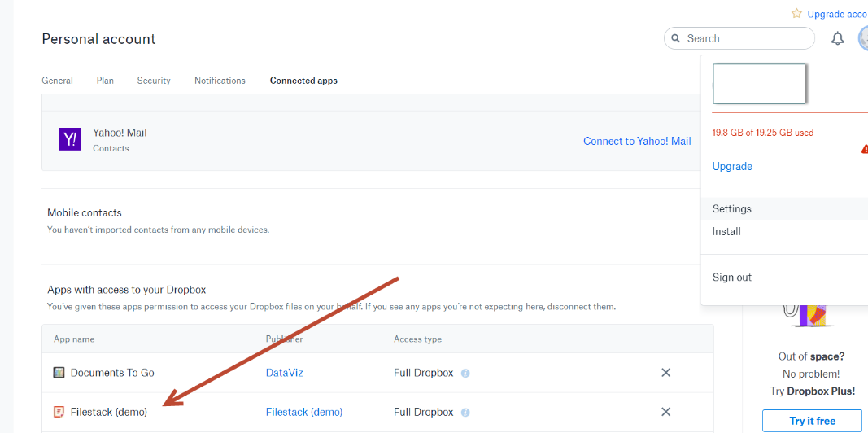Click the red storage warning icon
The height and width of the screenshot is (433, 868).
pos(865,149)
